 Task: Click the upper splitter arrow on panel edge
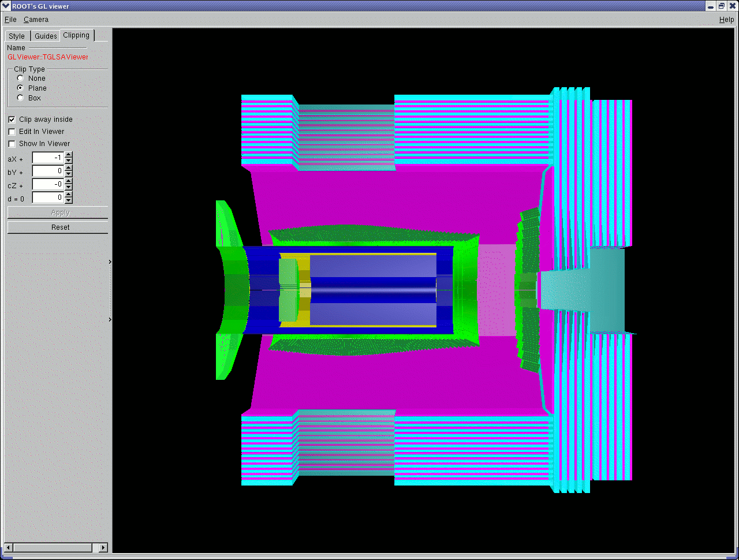click(x=110, y=262)
